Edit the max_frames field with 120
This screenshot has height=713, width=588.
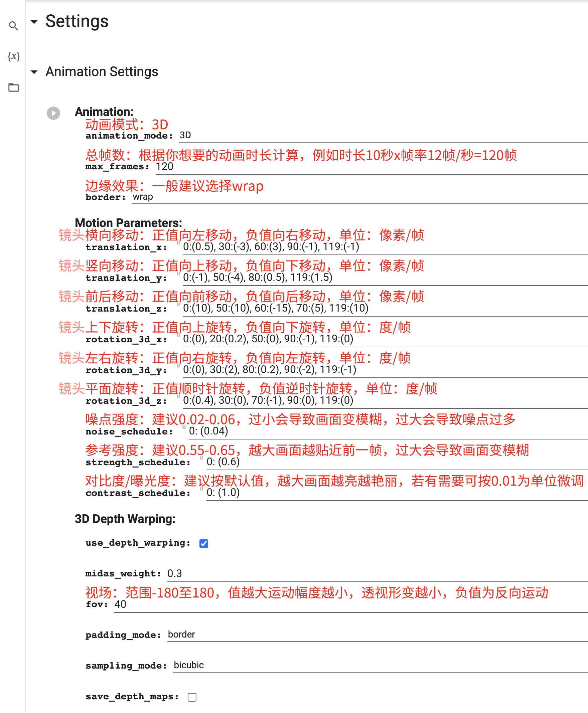click(372, 167)
